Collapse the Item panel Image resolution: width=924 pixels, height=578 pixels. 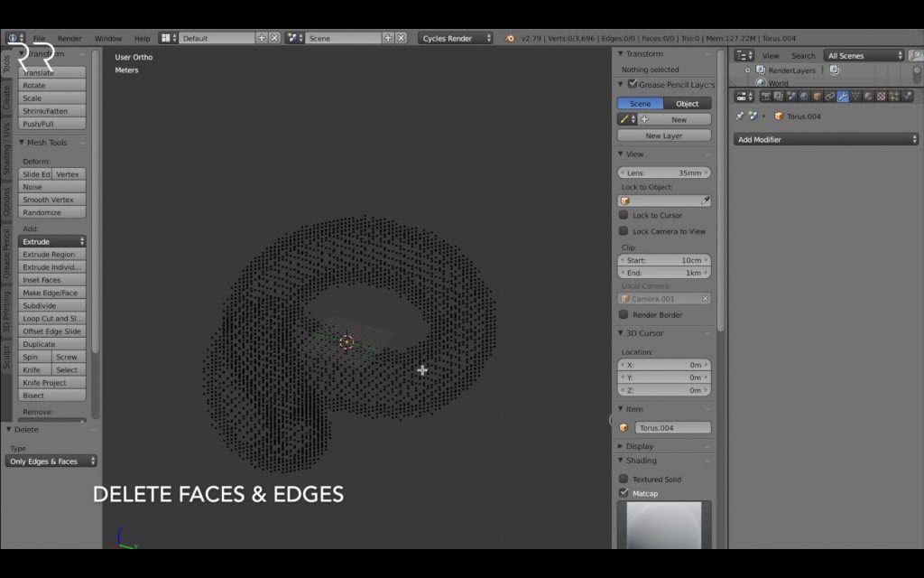(620, 409)
